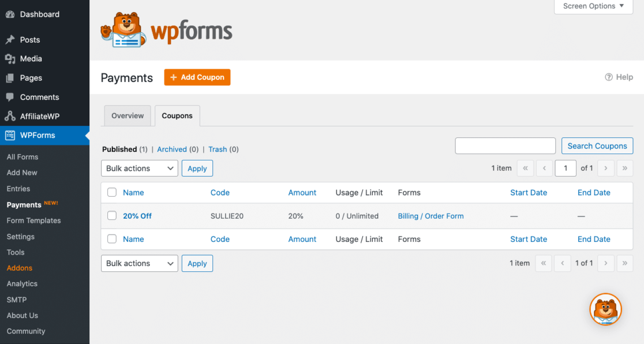Open bottom Bulk actions dropdown
The width and height of the screenshot is (644, 344).
tap(139, 263)
